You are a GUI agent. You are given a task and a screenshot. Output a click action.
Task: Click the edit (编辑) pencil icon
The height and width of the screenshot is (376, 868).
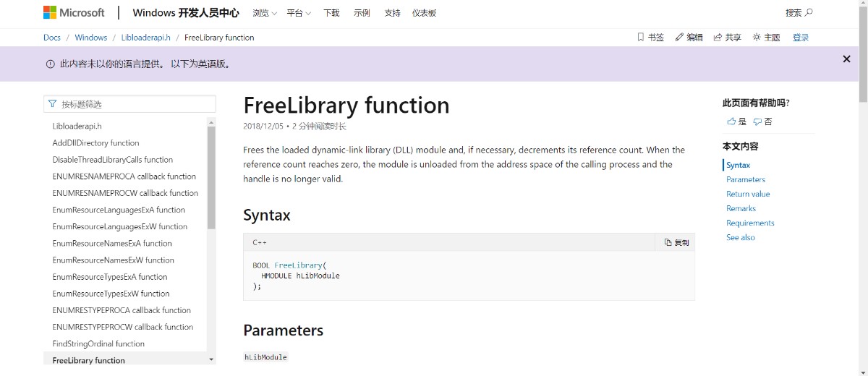pyautogui.click(x=679, y=37)
